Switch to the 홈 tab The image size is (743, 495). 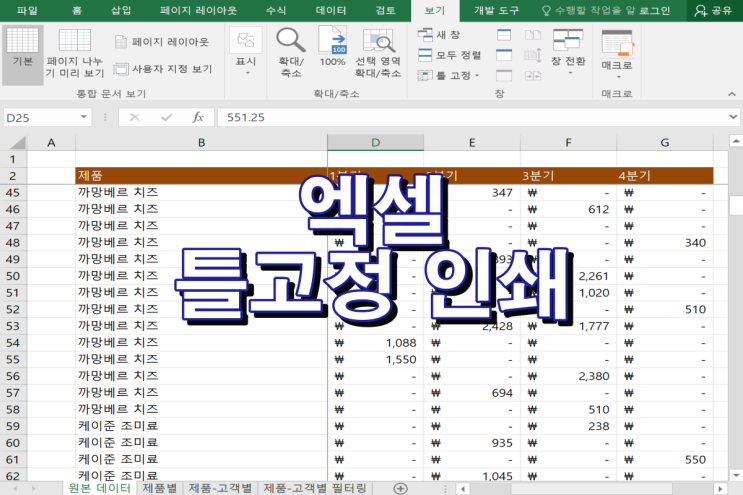pos(77,10)
